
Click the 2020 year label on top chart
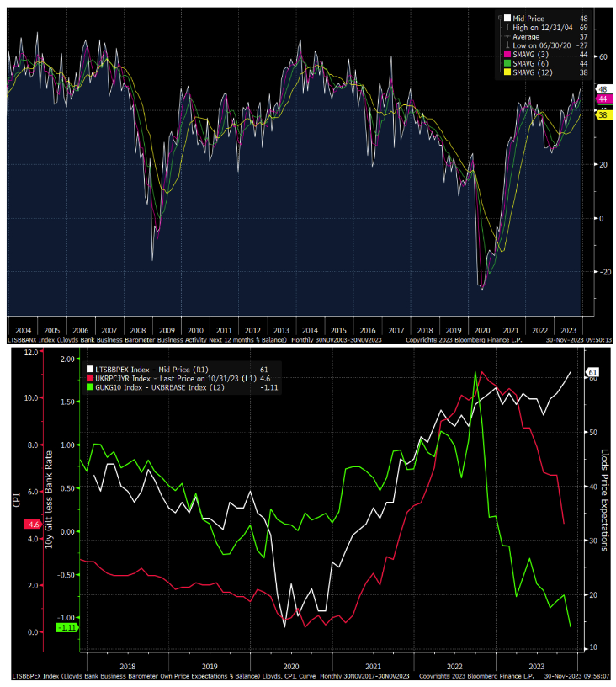[481, 331]
